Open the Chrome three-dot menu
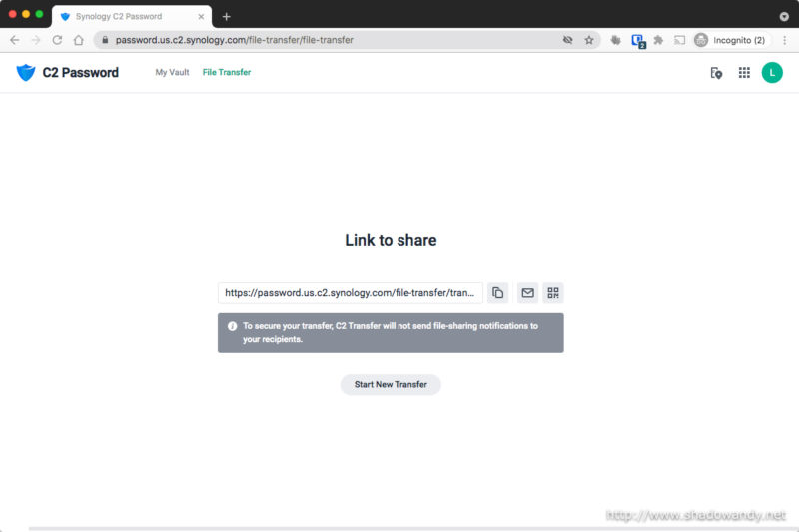Image resolution: width=799 pixels, height=532 pixels. [x=785, y=40]
